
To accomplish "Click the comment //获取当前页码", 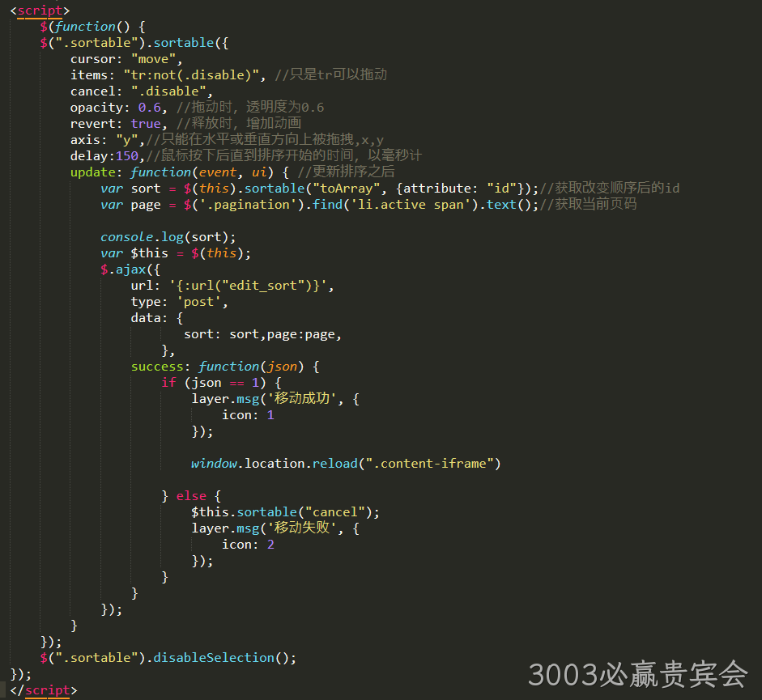I will 588,205.
